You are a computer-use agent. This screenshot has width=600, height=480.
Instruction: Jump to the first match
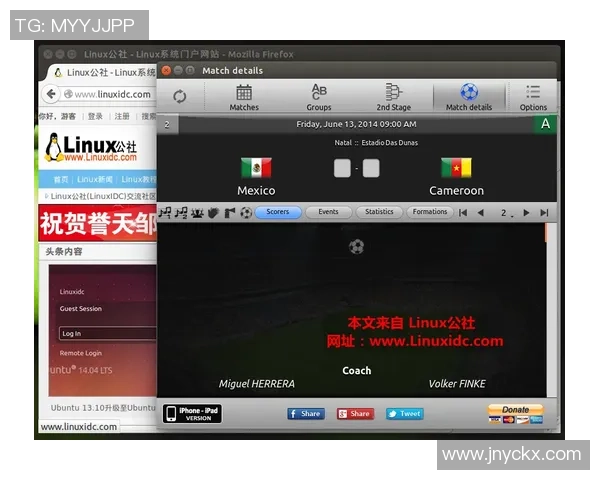click(x=463, y=212)
